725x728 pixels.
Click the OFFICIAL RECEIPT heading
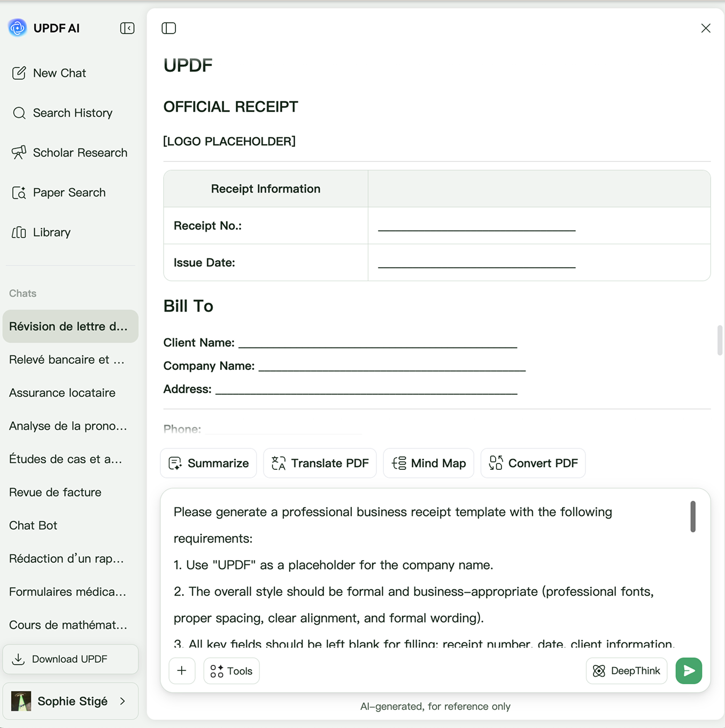point(231,107)
